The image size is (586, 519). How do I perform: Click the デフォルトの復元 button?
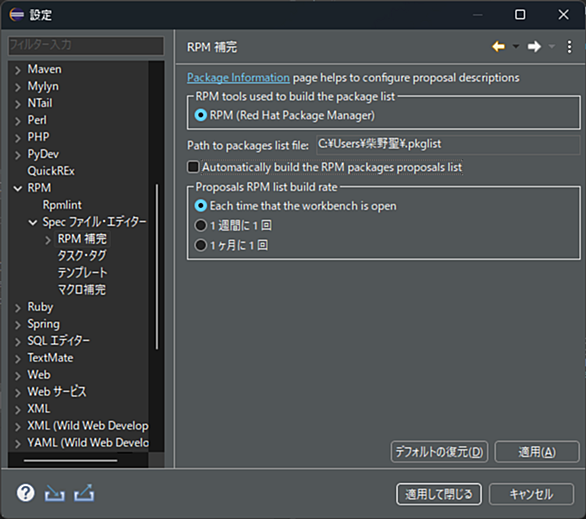pyautogui.click(x=439, y=452)
